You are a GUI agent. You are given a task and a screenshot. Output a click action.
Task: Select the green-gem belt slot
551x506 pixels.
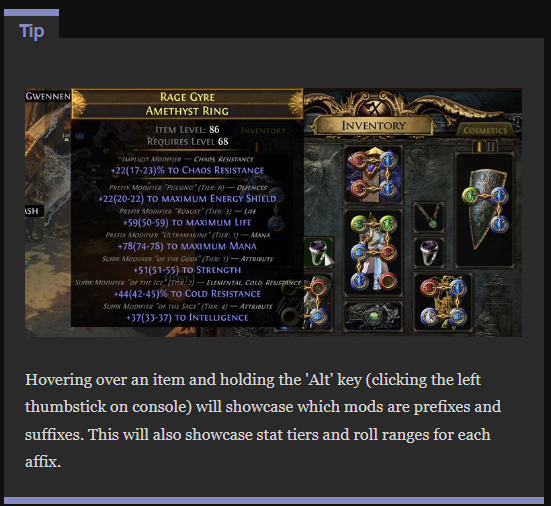[x=373, y=316]
